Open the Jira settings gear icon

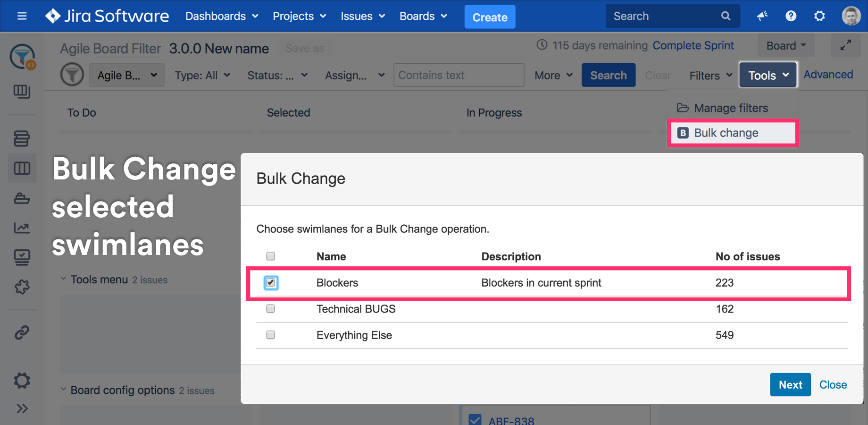pyautogui.click(x=819, y=16)
